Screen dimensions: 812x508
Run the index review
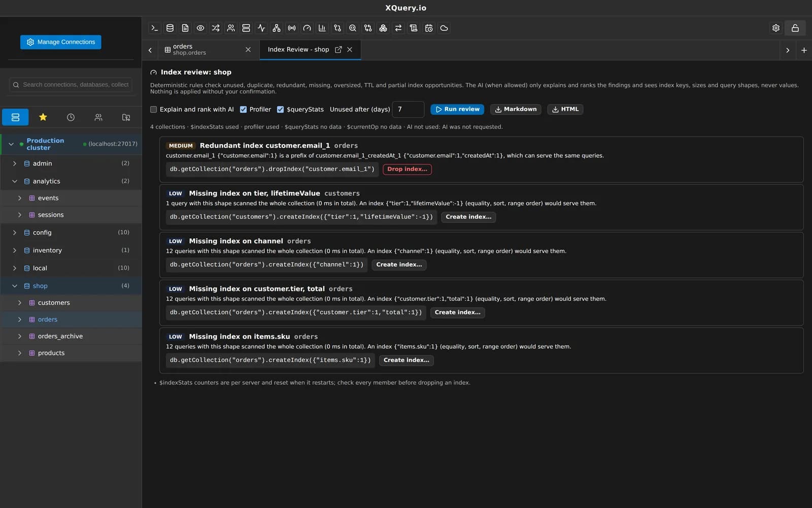457,109
